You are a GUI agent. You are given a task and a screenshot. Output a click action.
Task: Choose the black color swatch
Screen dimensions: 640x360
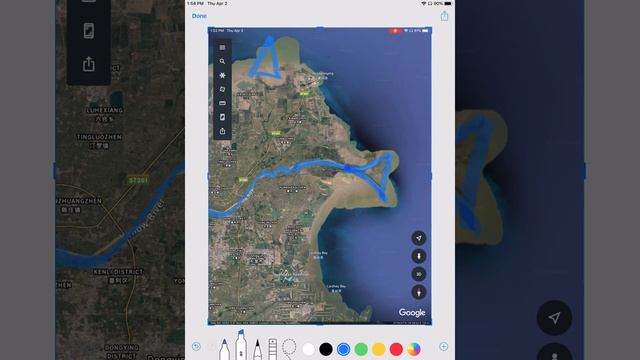point(326,349)
